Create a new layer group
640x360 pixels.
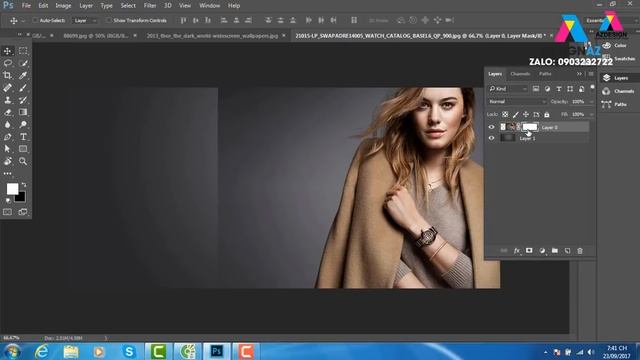tap(555, 251)
